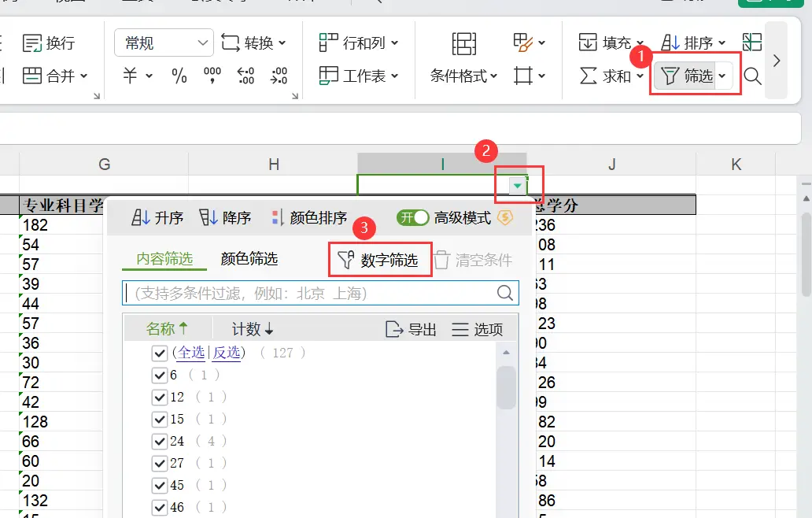Click 清空条件 clear conditions
Screen dimensions: 812x518
(x=473, y=260)
